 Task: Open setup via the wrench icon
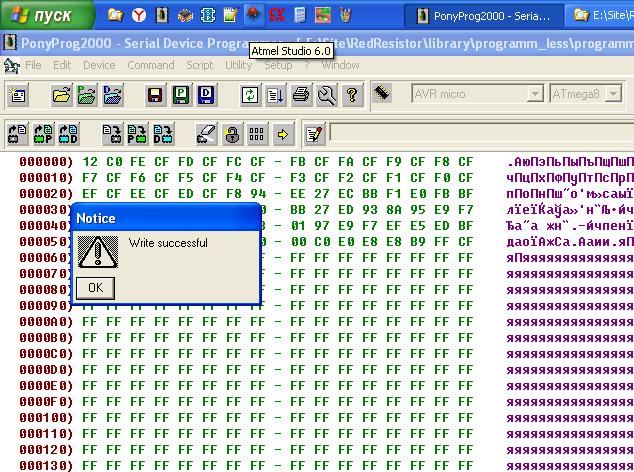(x=326, y=96)
